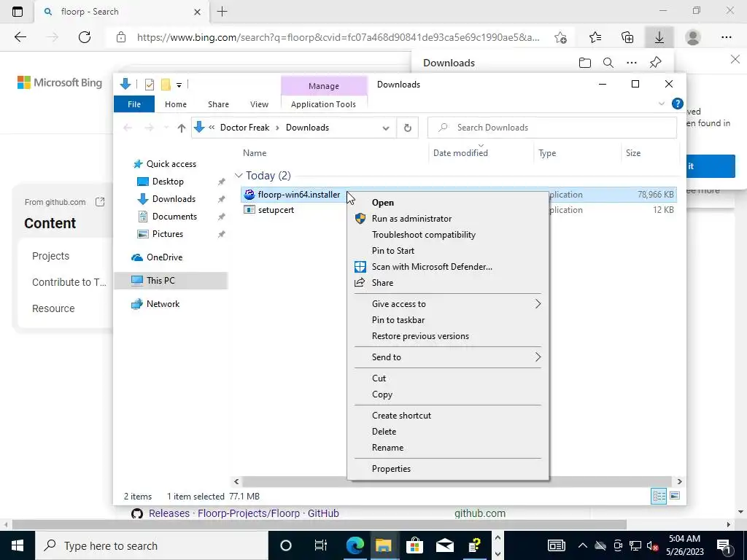747x560 pixels.
Task: Open Edge Settings and more ellipsis
Action: pyautogui.click(x=726, y=37)
